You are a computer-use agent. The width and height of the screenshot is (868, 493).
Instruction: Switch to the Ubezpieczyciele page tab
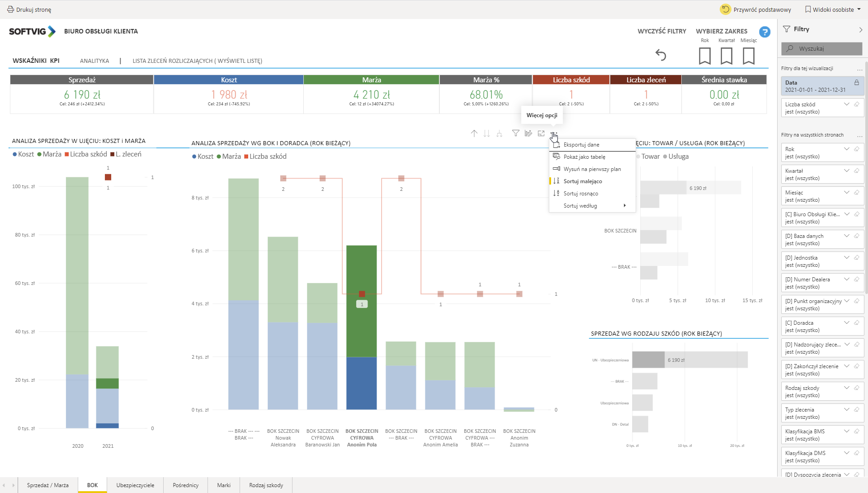(135, 485)
